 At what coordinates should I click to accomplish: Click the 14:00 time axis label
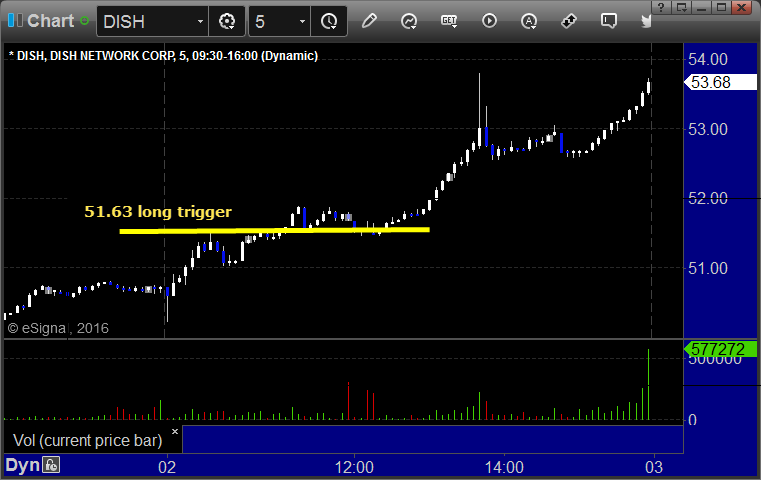tap(504, 467)
